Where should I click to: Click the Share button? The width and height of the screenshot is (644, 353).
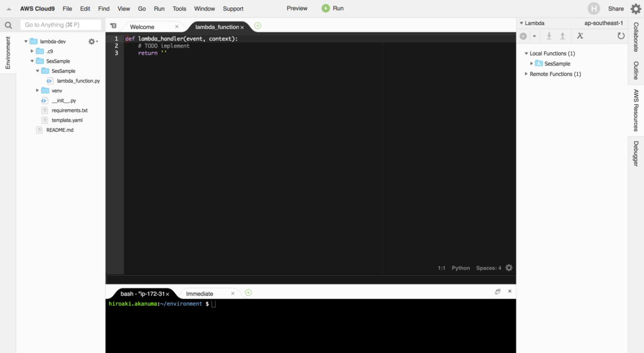[x=616, y=9]
